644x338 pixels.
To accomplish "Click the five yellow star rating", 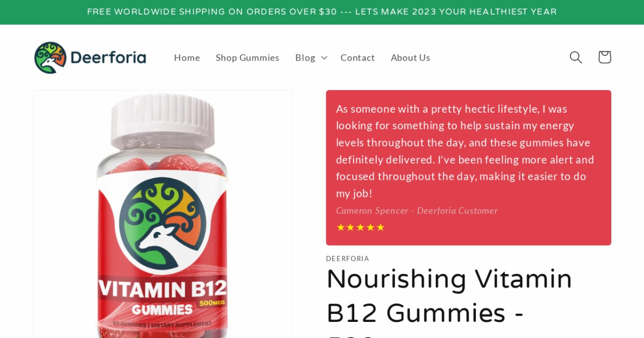I will (361, 227).
